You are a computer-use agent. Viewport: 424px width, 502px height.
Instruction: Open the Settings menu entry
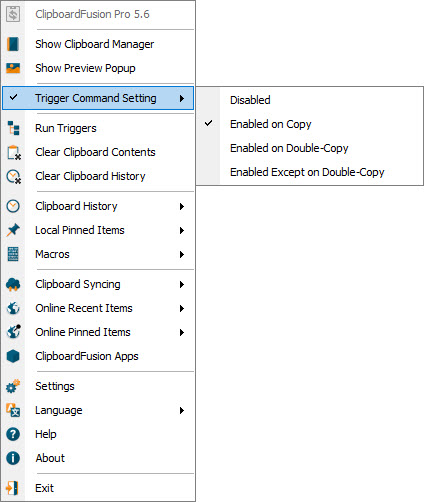point(98,386)
